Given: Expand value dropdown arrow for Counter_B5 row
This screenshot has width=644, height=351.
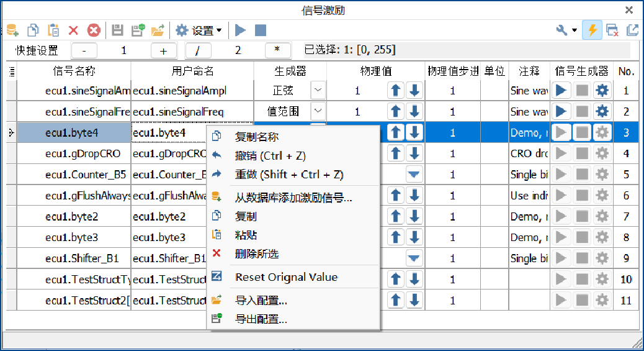Looking at the screenshot, I should tap(414, 175).
